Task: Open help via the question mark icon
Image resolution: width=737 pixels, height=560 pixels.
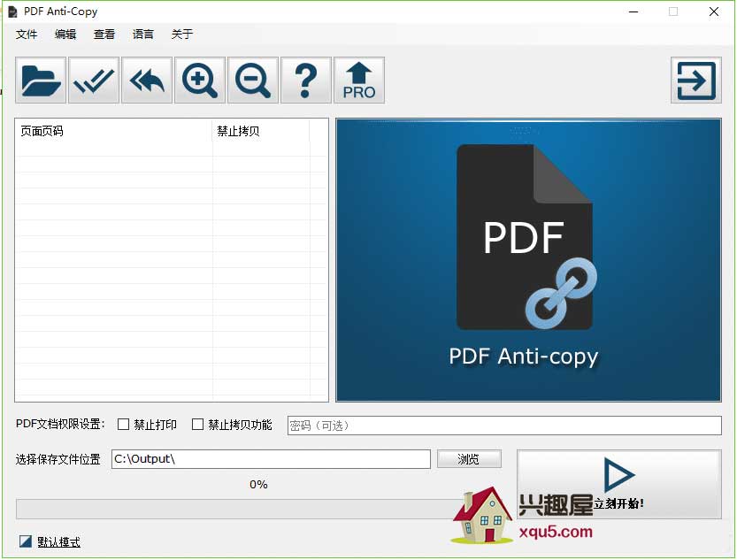Action: click(x=306, y=80)
